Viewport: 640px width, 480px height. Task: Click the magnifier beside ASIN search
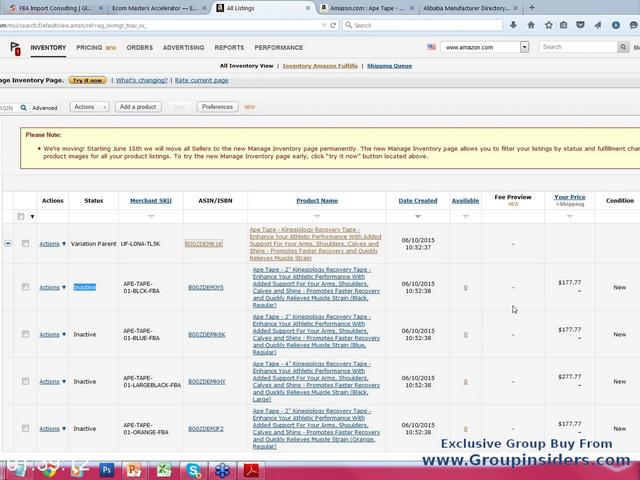24,108
